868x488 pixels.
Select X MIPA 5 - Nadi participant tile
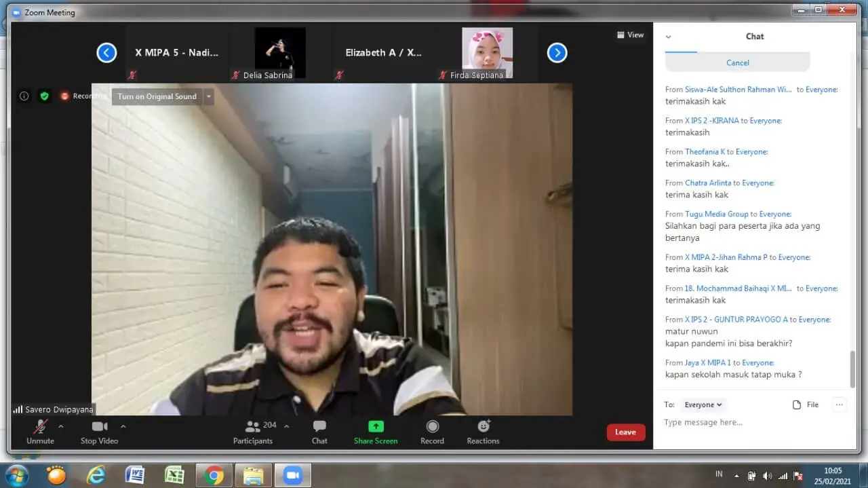pyautogui.click(x=176, y=53)
